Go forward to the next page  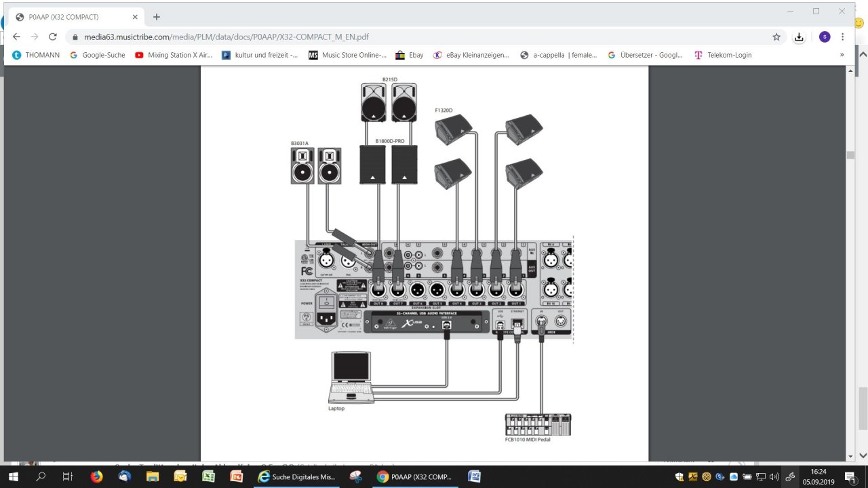35,37
